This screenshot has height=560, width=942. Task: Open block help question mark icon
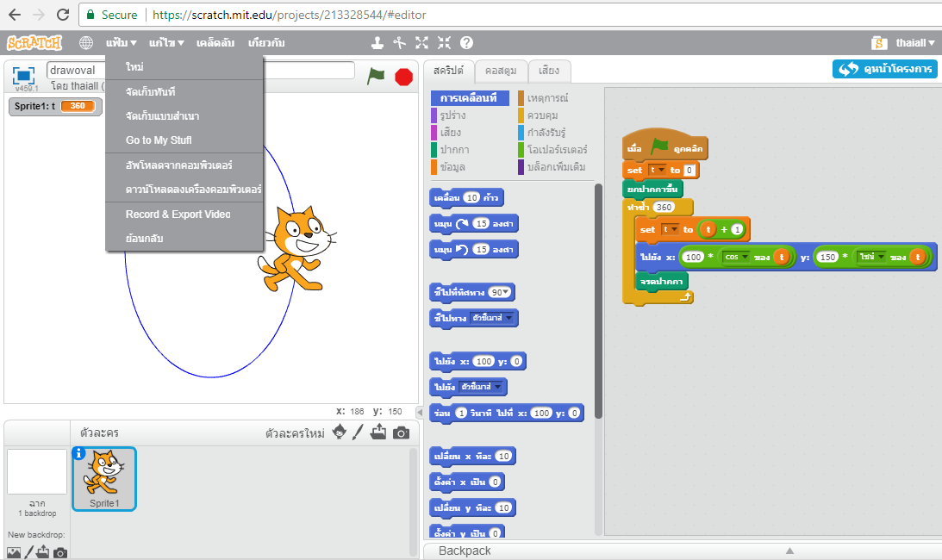tap(466, 42)
